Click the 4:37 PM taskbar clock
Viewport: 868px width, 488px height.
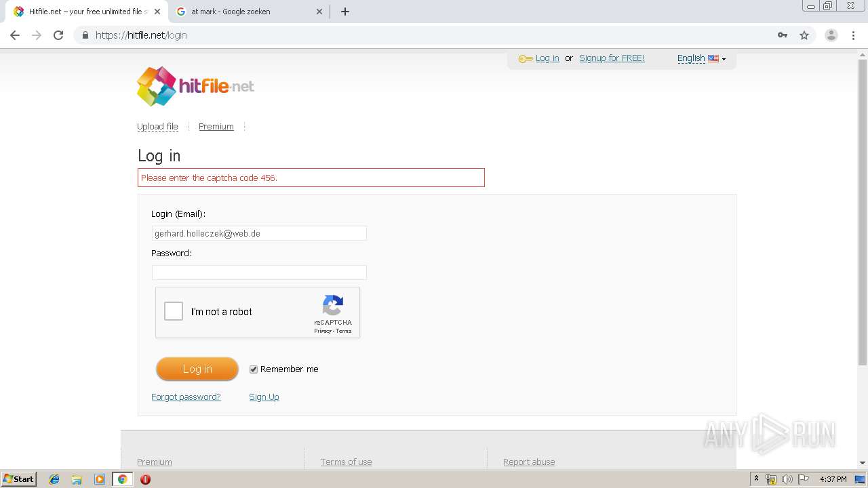pyautogui.click(x=833, y=479)
